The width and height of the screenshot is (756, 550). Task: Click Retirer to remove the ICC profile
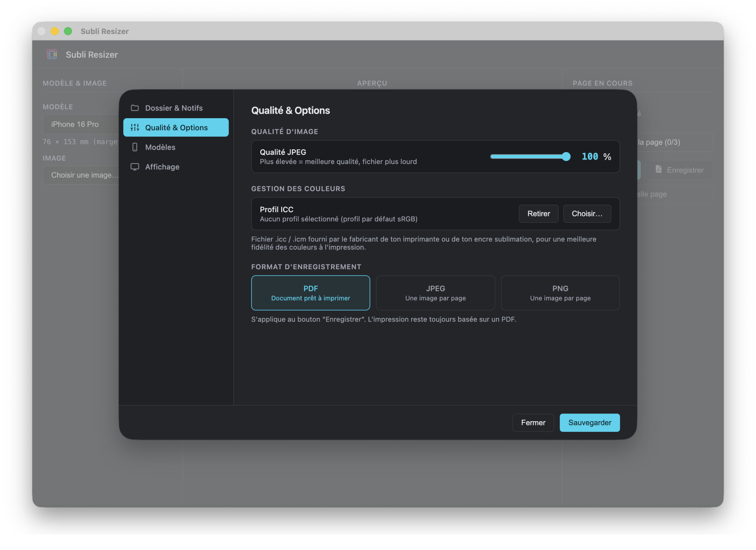pyautogui.click(x=539, y=214)
